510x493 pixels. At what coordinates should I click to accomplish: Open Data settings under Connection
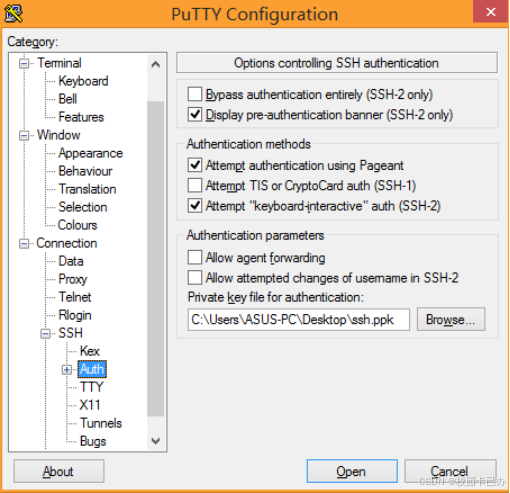(x=71, y=261)
